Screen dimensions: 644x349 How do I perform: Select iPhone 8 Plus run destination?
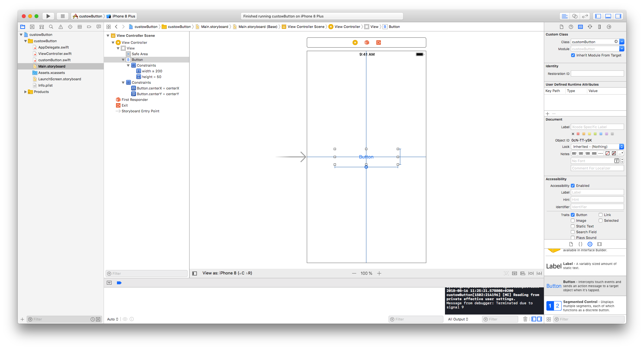click(121, 16)
